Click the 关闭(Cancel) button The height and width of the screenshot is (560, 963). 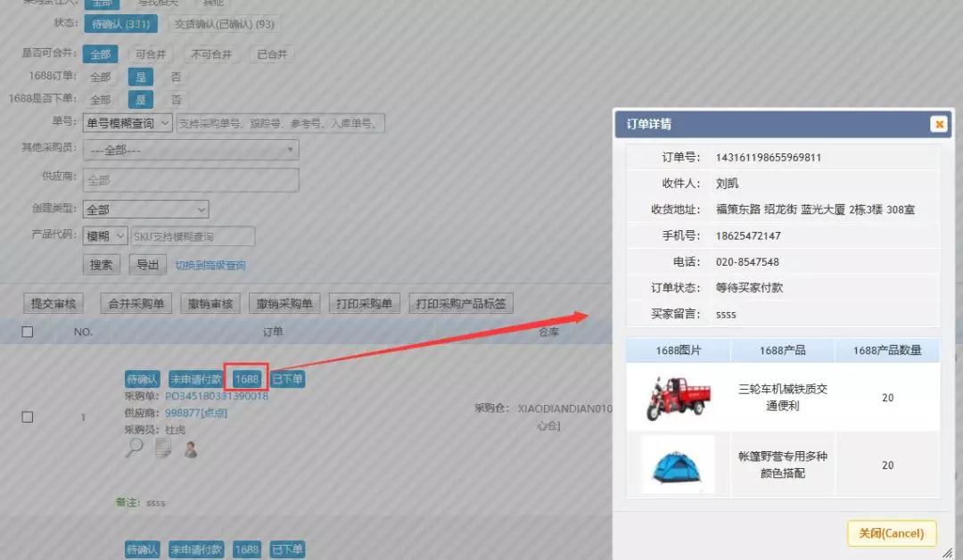(891, 533)
